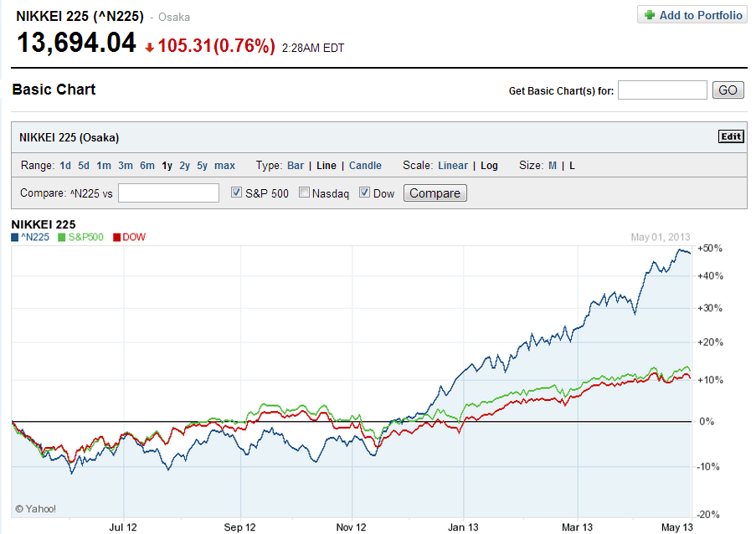
Task: Click the Nov 12 axis label
Action: coord(351,527)
